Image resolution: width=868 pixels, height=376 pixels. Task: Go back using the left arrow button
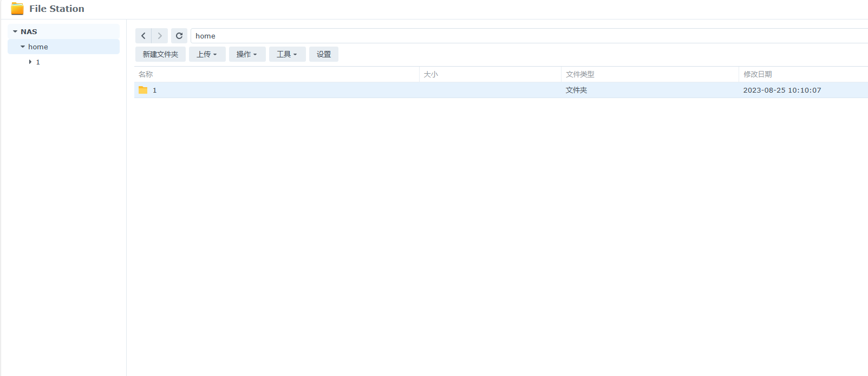tap(143, 36)
